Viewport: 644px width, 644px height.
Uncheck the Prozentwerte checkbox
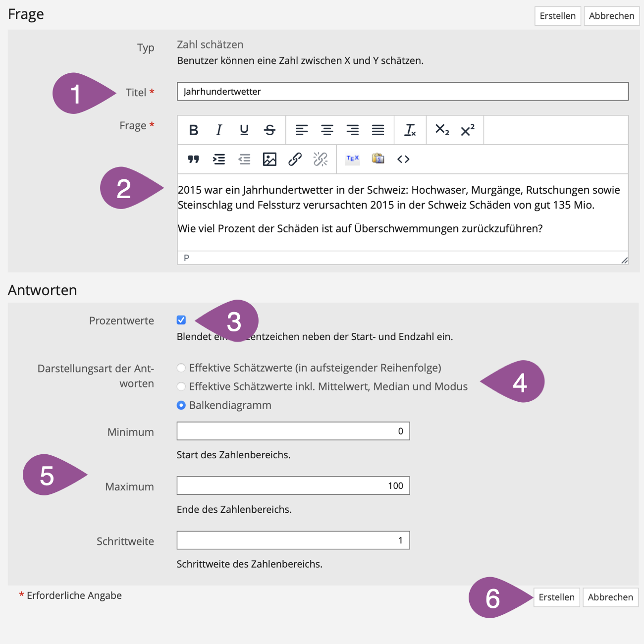point(181,320)
